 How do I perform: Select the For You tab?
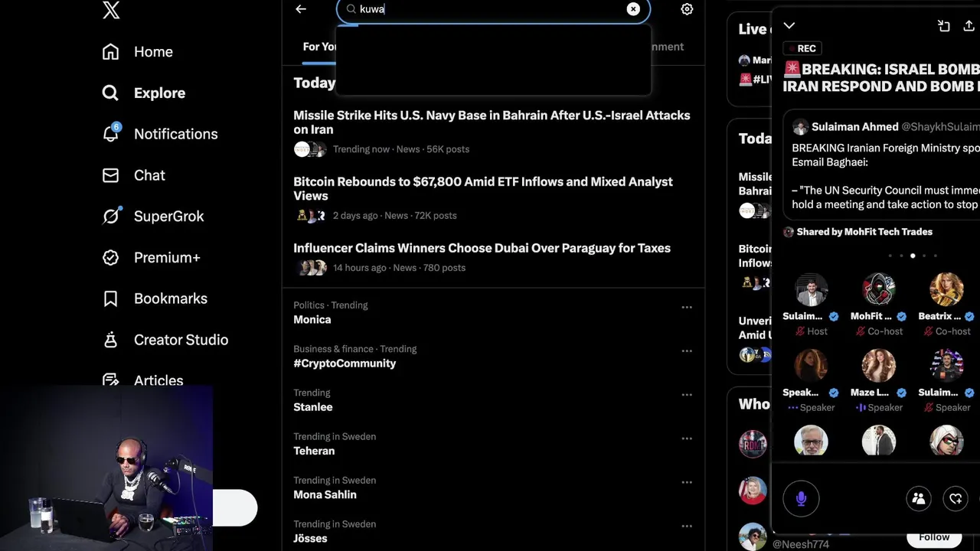click(x=320, y=47)
